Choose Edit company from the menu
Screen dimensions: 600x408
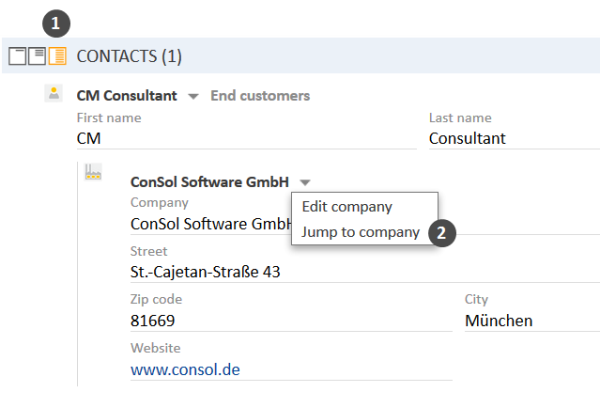click(347, 207)
